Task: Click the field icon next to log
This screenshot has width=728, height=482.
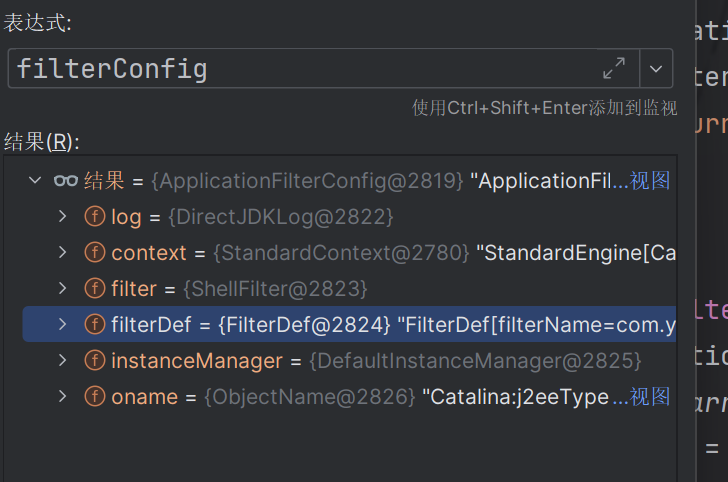Action: coord(95,217)
